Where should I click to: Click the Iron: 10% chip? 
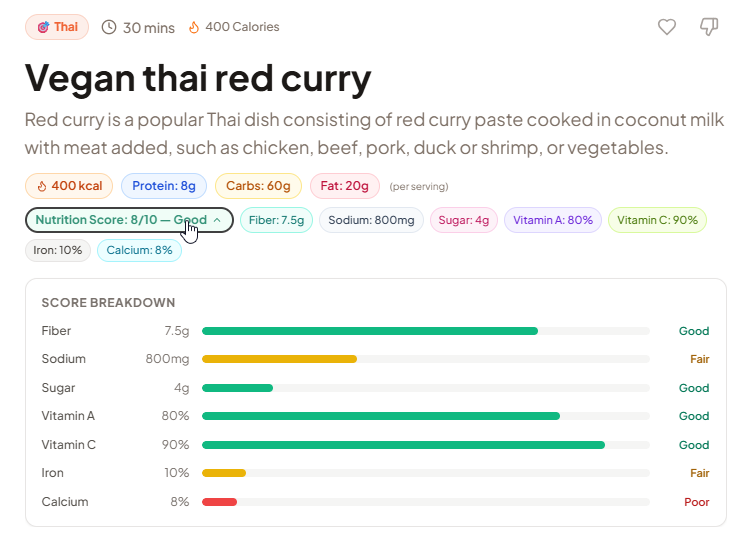(58, 250)
